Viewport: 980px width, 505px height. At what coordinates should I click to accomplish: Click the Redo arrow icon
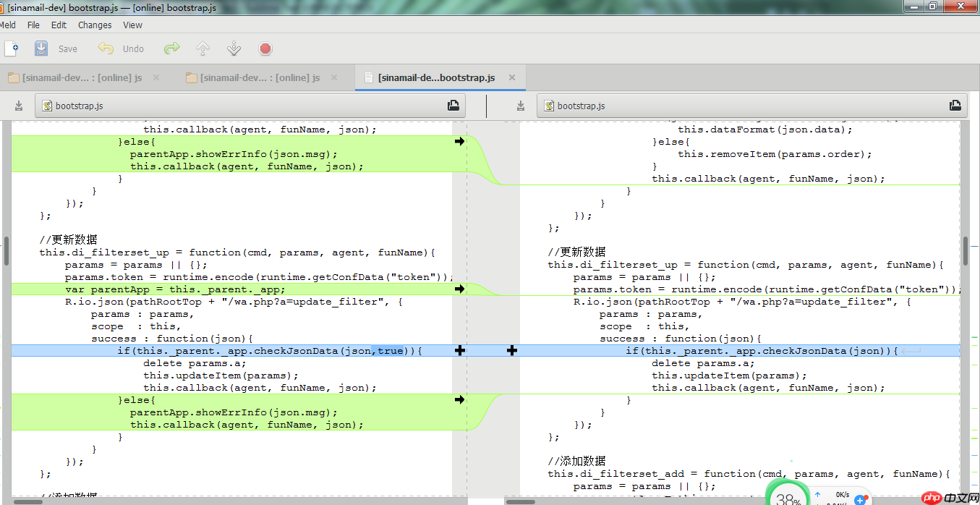click(x=171, y=48)
